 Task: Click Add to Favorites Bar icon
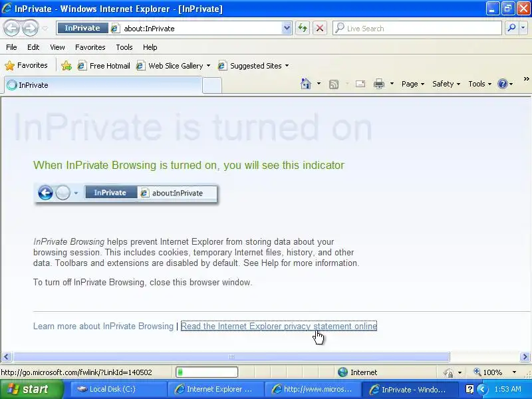tap(66, 65)
